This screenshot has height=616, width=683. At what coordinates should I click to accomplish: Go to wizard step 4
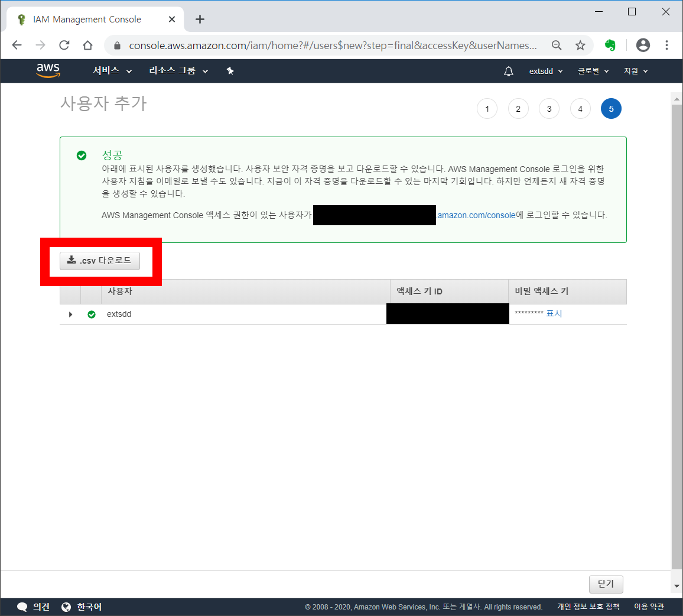click(580, 109)
